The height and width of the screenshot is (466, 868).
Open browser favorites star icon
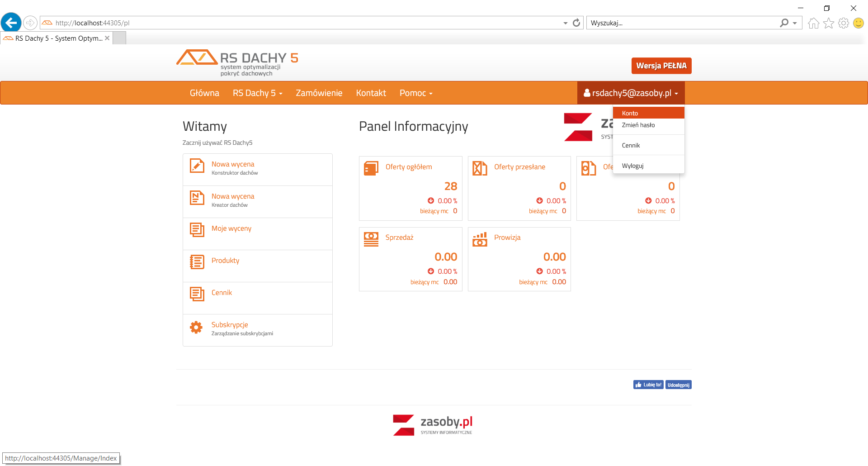coord(828,23)
